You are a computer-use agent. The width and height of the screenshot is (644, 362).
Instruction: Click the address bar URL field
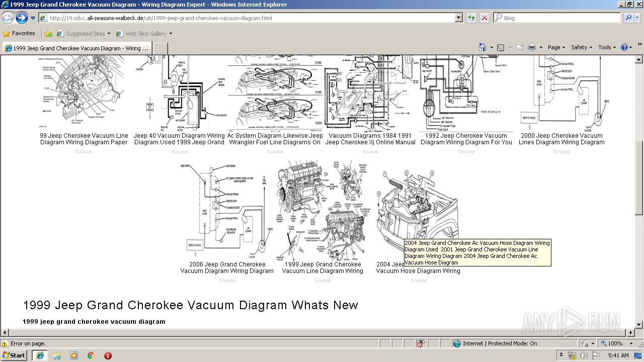coord(247,18)
